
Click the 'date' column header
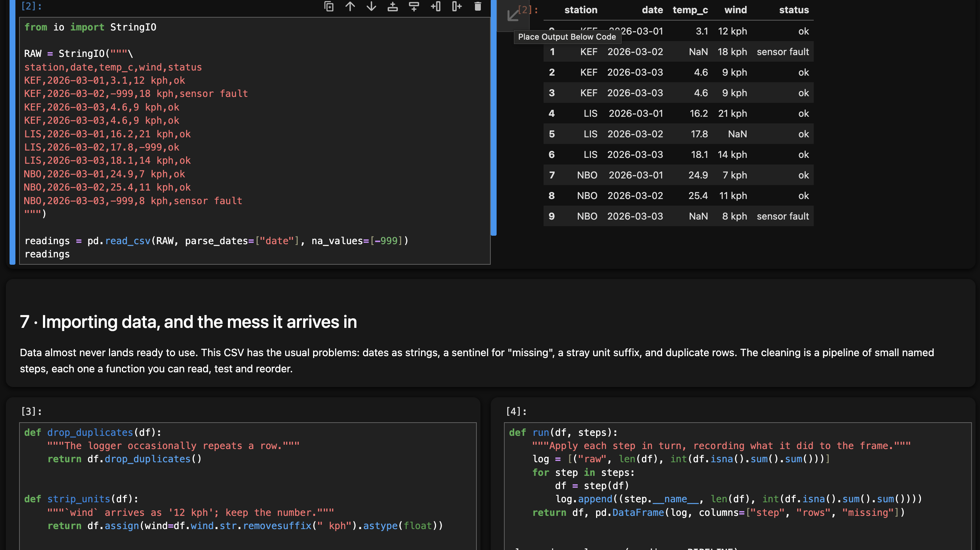tap(653, 10)
